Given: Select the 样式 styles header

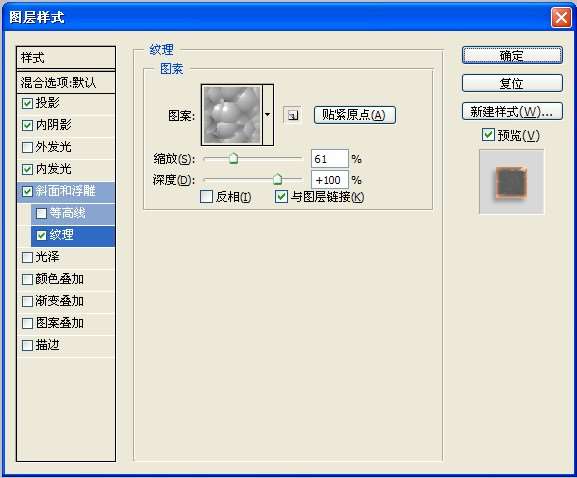Looking at the screenshot, I should (x=66, y=58).
